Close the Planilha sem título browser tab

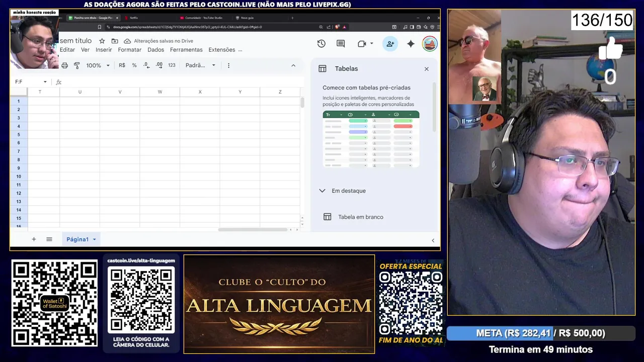[x=117, y=18]
